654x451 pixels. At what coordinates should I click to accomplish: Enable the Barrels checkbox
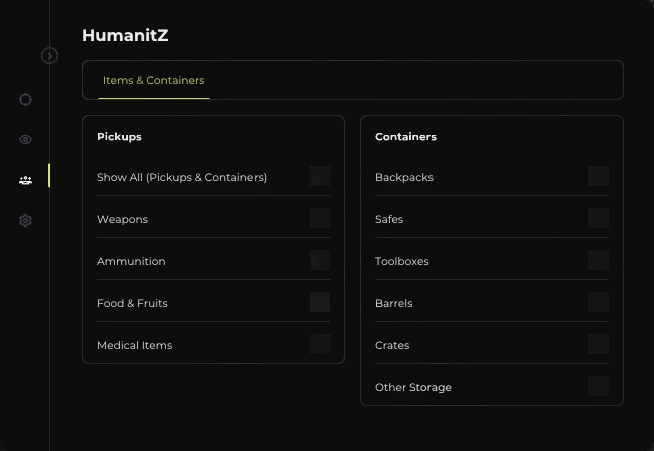tap(598, 302)
